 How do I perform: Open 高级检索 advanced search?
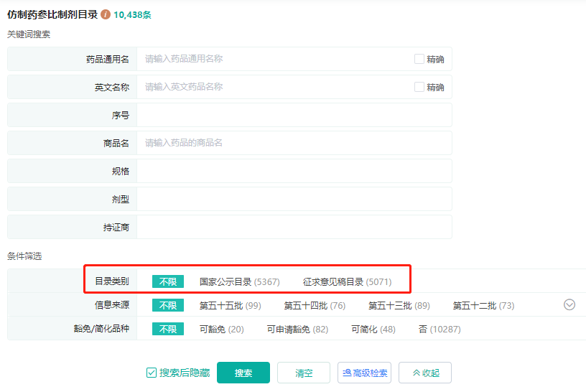[x=364, y=373]
